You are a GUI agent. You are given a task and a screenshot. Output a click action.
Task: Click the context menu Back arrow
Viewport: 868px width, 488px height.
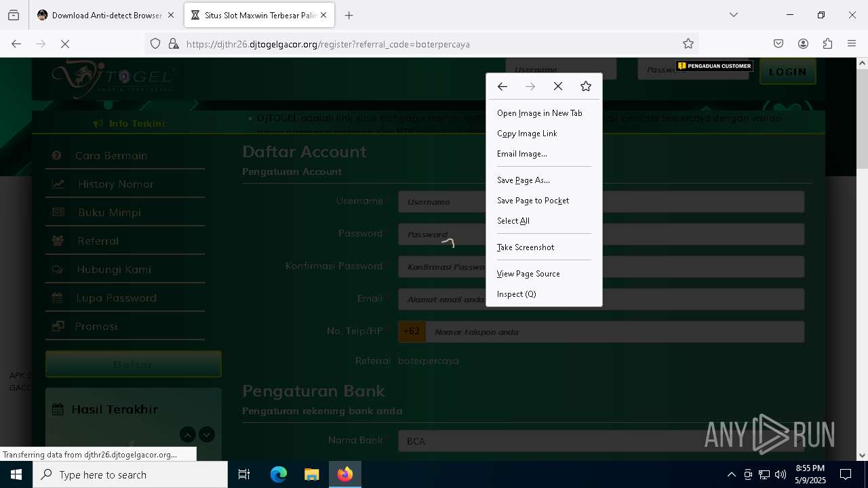click(x=502, y=87)
